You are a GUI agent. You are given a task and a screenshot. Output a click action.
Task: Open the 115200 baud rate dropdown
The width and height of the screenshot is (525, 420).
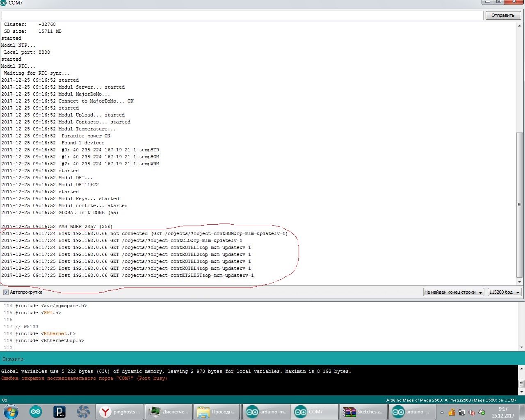(504, 292)
